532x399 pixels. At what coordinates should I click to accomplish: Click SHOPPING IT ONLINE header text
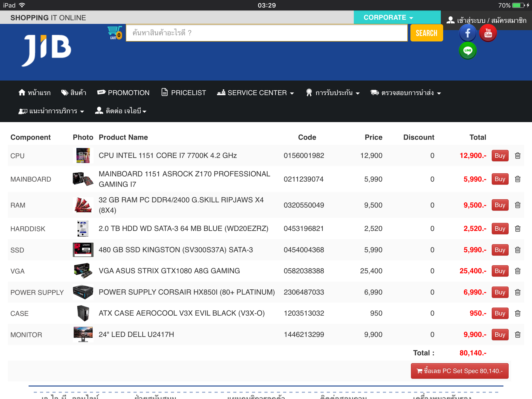pyautogui.click(x=48, y=18)
